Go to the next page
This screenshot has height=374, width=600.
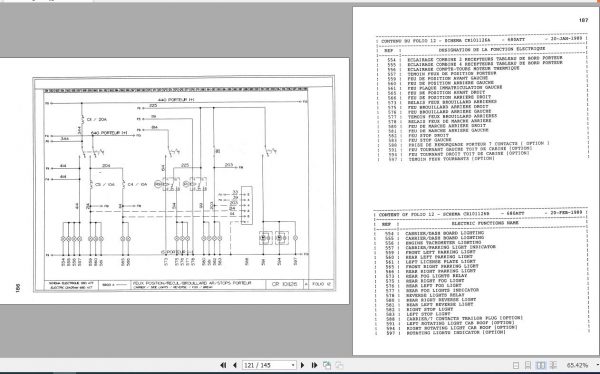303,365
